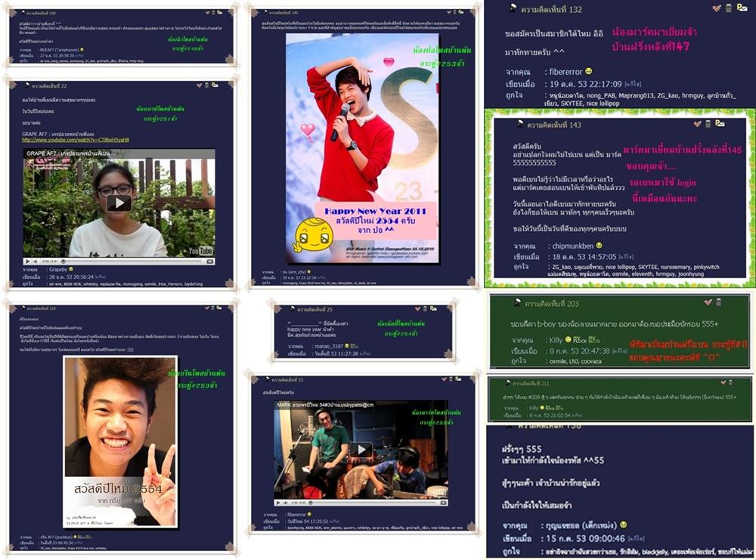Click the smiley icon beside chipmunkben
Viewport: 756px width, 560px height.
click(599, 246)
